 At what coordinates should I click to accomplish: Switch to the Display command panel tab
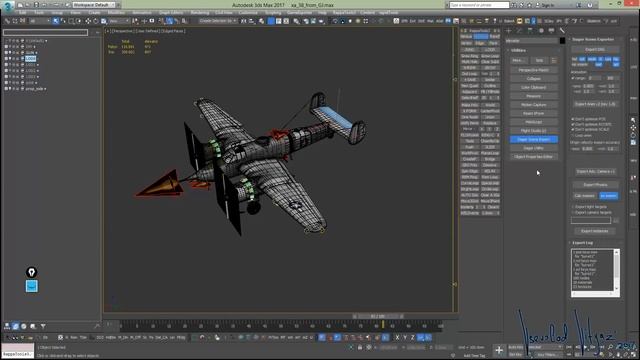coord(551,31)
